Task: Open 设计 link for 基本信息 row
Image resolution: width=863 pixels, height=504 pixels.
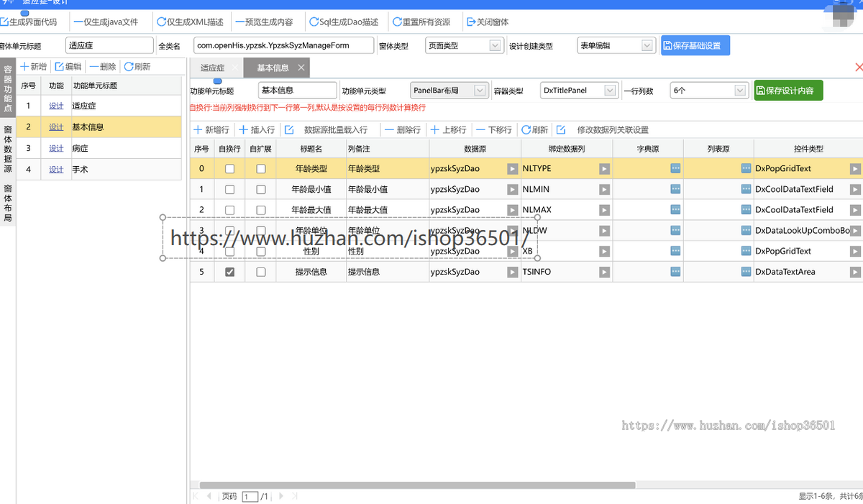Action: point(56,127)
